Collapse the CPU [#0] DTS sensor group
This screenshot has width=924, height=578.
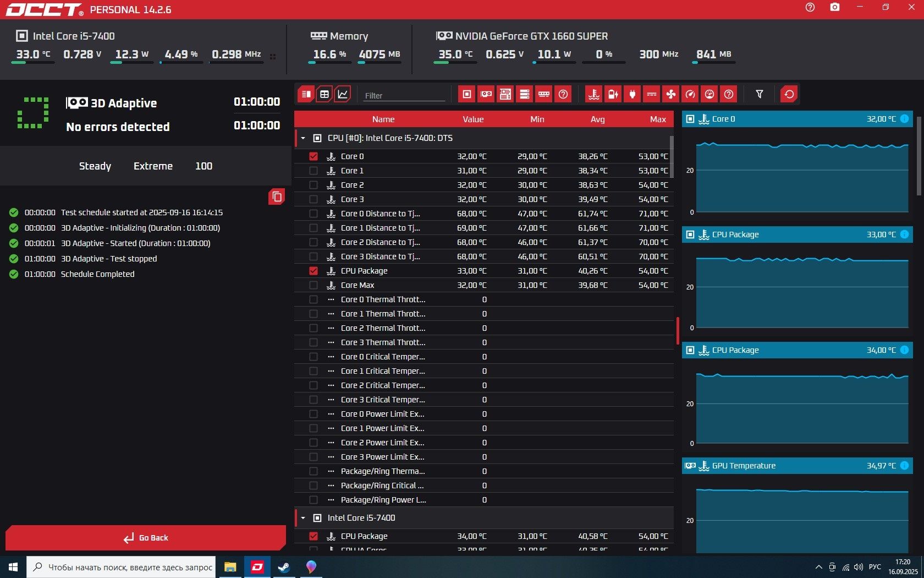[303, 138]
